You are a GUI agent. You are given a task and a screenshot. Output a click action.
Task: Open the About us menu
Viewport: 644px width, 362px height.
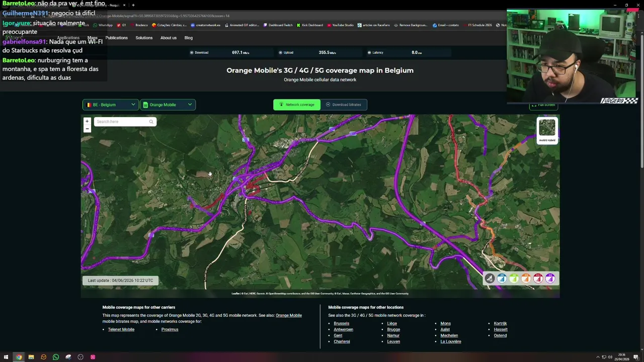click(x=169, y=38)
